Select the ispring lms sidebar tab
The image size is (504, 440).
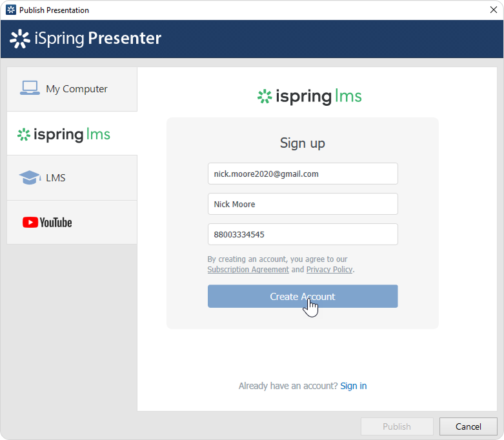point(72,134)
